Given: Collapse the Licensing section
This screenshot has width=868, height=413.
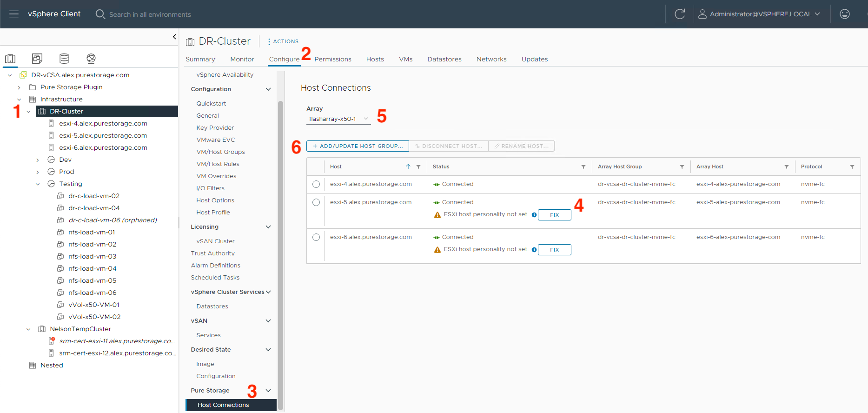Looking at the screenshot, I should (x=268, y=227).
